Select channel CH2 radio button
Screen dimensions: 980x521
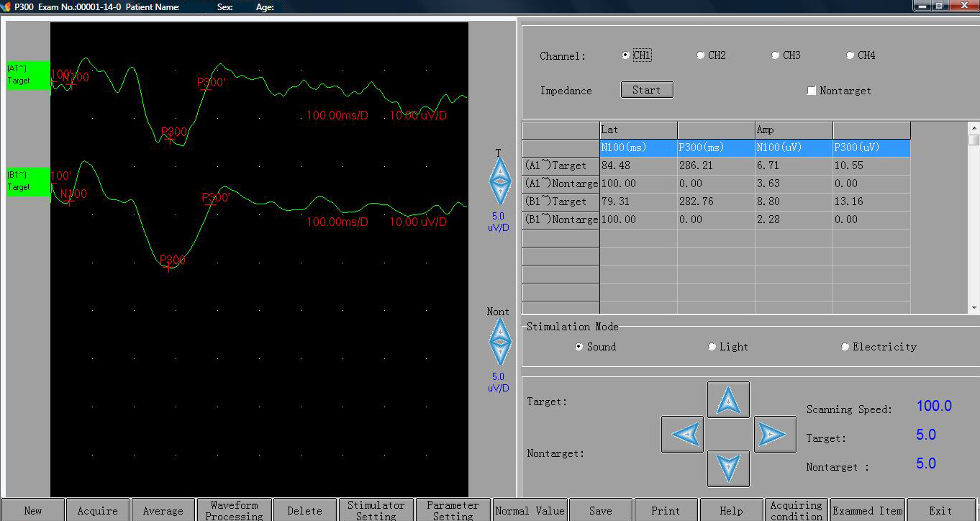point(700,55)
